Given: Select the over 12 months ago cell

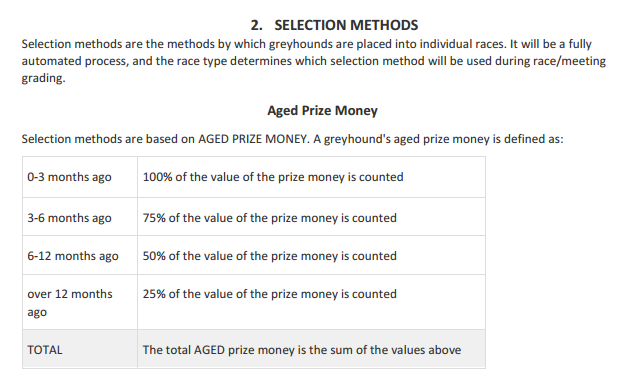Looking at the screenshot, I should tap(80, 302).
